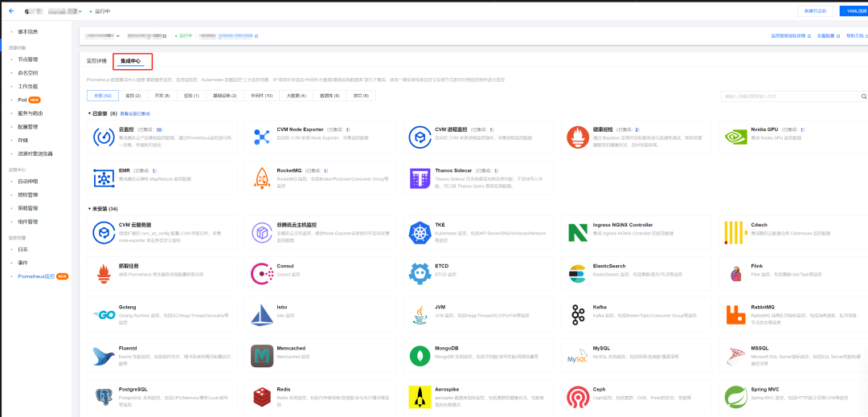Click the Spring MVC leaf icon
Screen dimensions: 868x417
coord(735,397)
